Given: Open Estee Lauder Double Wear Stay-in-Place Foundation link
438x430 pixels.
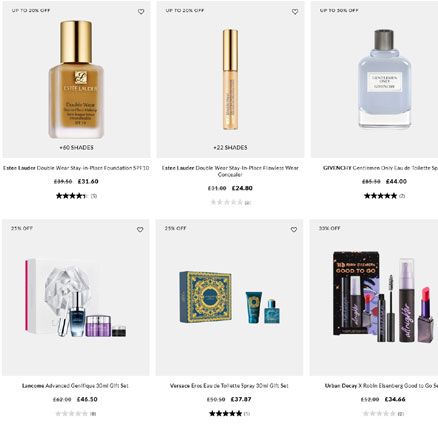Looking at the screenshot, I should [76, 168].
